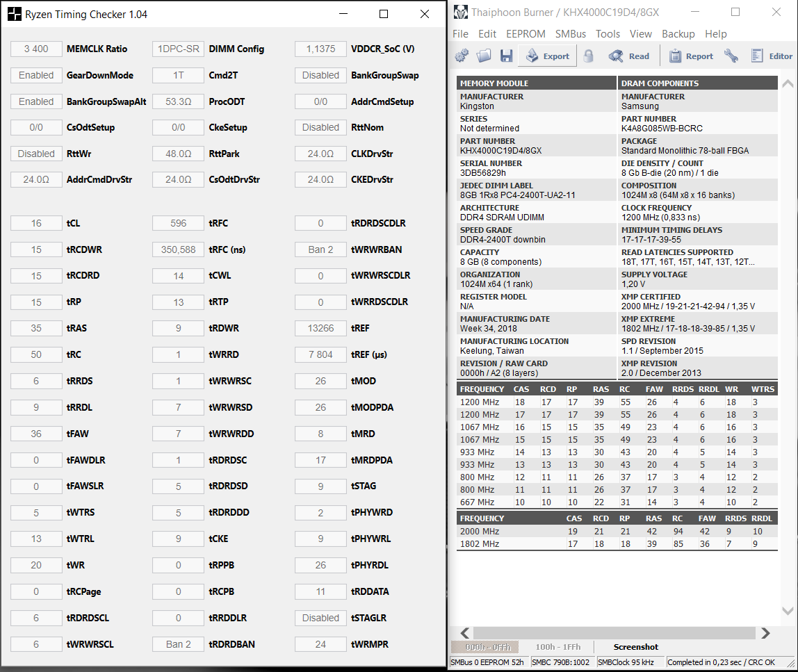Click the tRAS value 35
The image size is (798, 672).
36,328
